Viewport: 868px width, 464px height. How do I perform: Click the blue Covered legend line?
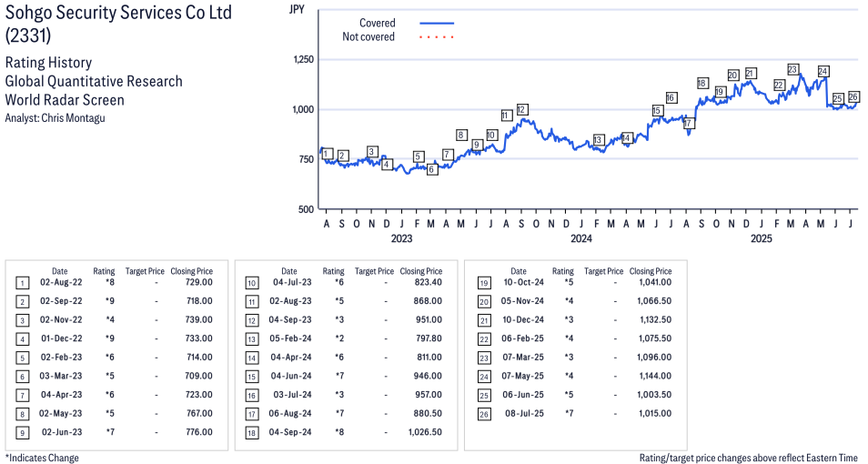437,24
